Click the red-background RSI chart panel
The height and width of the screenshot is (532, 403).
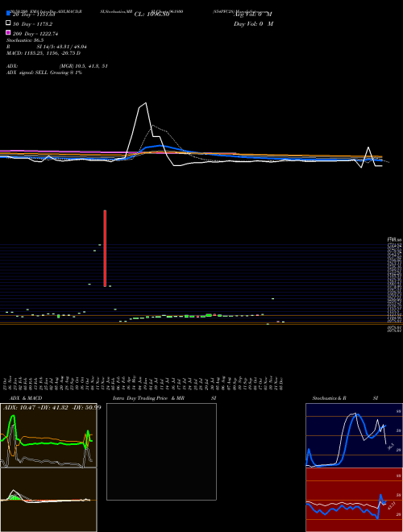(x=354, y=500)
